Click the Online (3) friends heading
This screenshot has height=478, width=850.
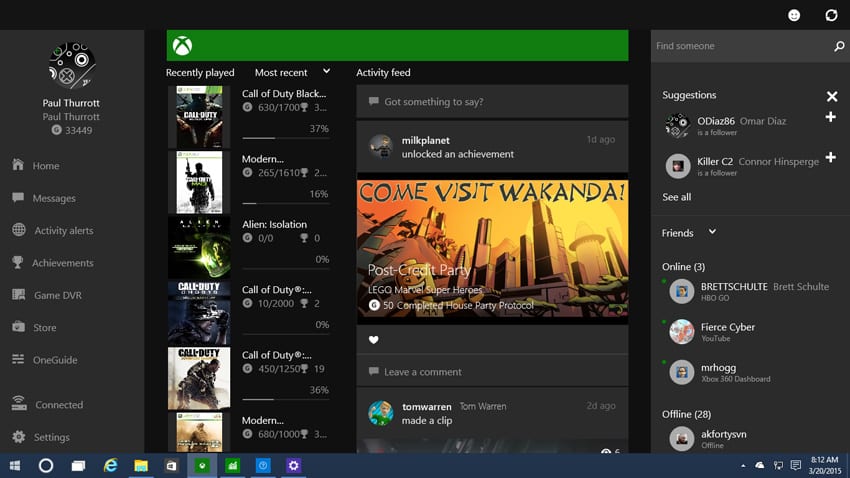pos(683,267)
